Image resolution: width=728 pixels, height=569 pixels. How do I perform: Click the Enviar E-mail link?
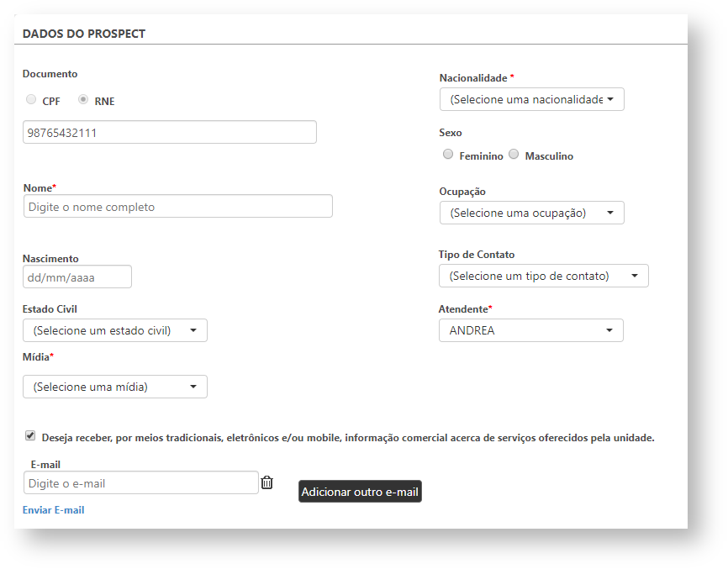click(53, 510)
